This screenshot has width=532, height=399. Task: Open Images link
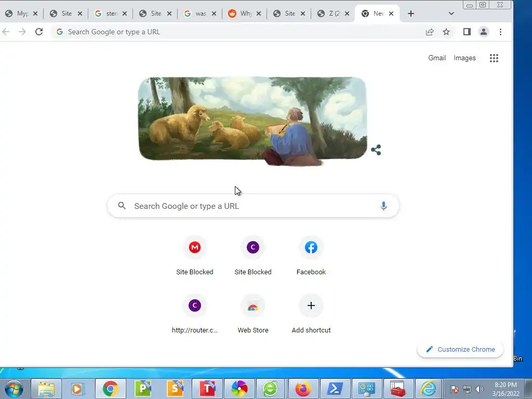pos(464,58)
